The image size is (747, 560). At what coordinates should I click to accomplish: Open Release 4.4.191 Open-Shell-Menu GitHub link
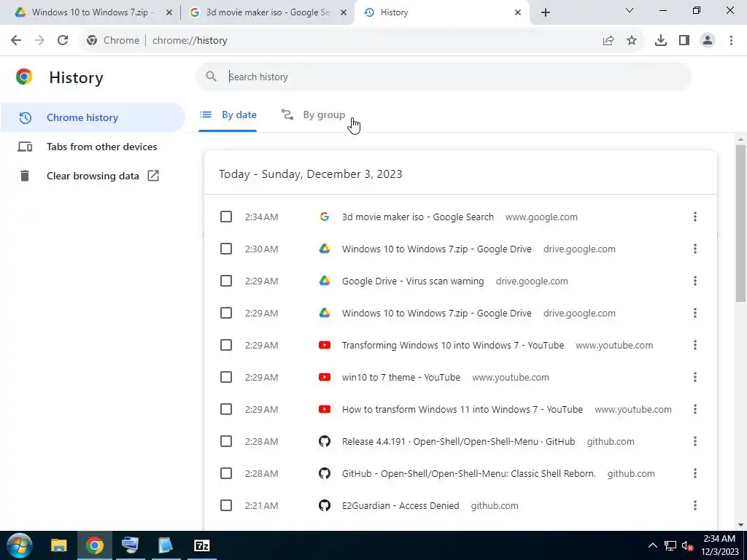458,441
